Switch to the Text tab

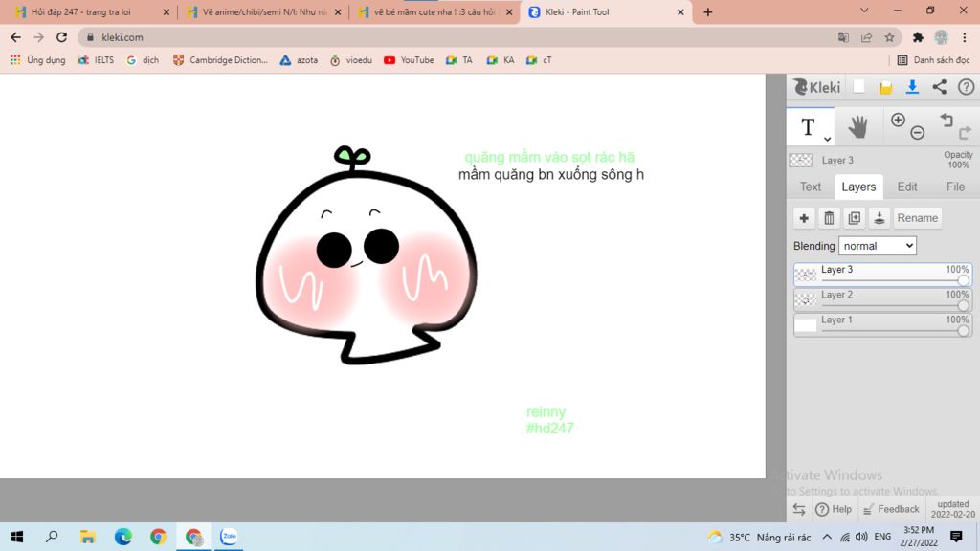[811, 187]
